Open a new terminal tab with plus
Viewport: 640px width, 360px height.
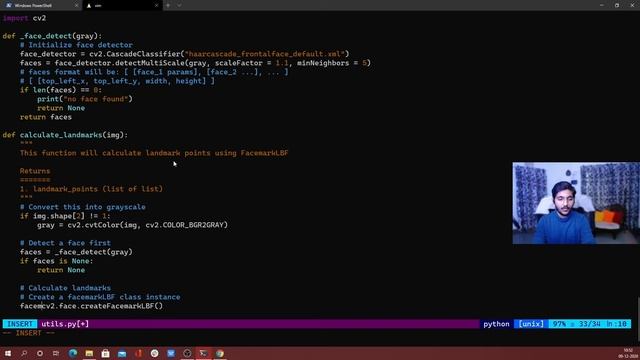click(168, 6)
